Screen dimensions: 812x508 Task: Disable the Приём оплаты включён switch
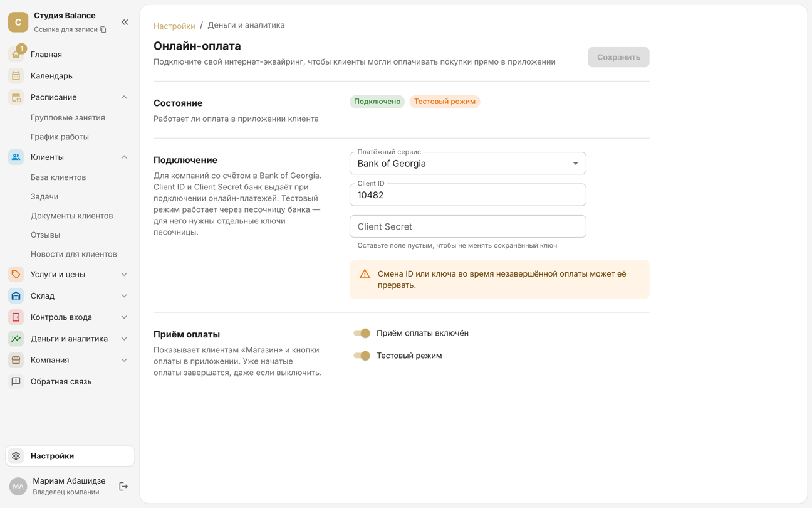click(362, 333)
